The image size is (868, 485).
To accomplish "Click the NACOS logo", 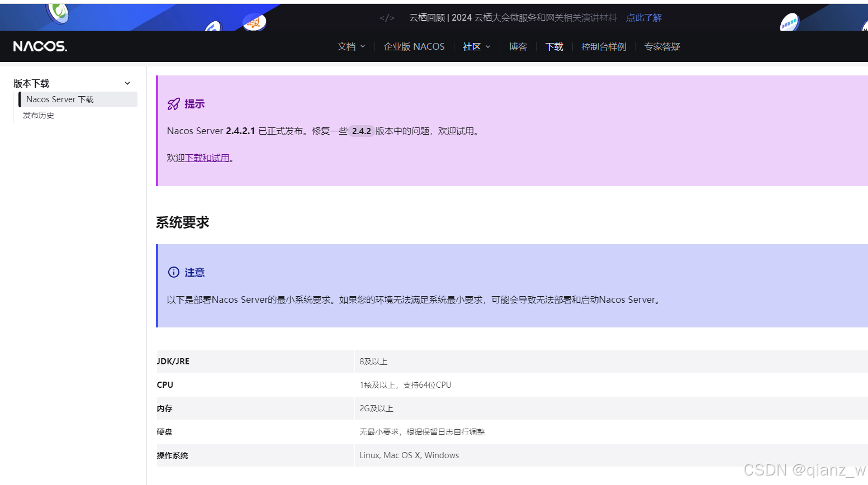I will click(40, 46).
